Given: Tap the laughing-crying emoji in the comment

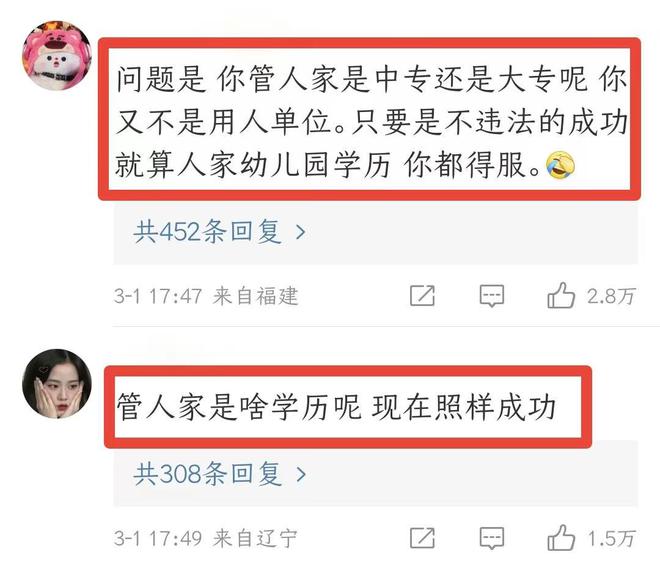Looking at the screenshot, I should click(560, 165).
